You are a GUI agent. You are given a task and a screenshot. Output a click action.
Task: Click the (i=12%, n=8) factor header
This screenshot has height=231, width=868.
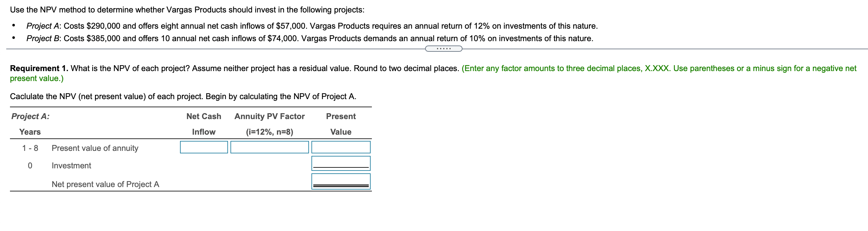pyautogui.click(x=269, y=132)
